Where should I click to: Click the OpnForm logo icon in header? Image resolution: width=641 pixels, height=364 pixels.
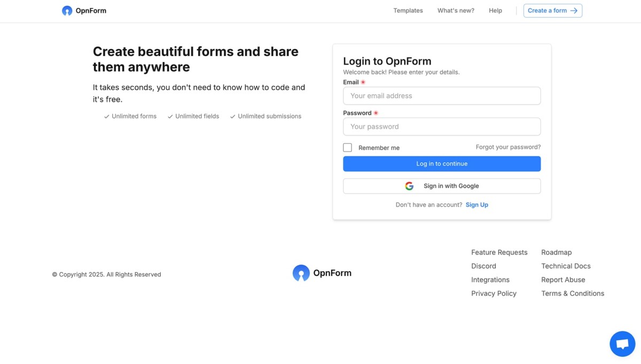67,11
